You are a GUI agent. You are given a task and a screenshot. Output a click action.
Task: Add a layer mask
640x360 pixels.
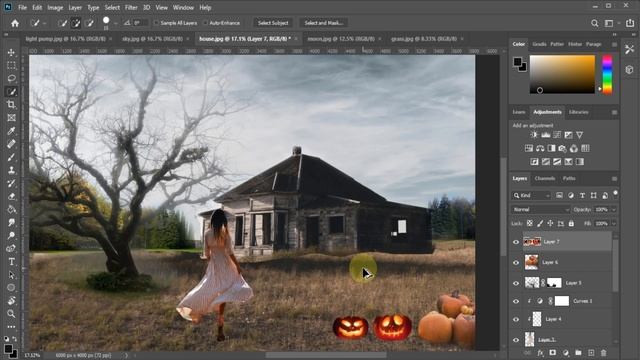click(553, 353)
